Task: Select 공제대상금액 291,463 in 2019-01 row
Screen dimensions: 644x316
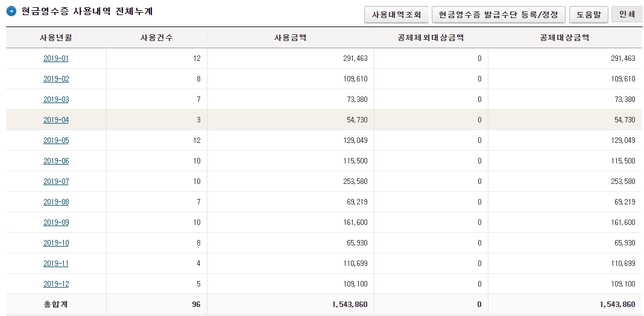Action: point(623,58)
